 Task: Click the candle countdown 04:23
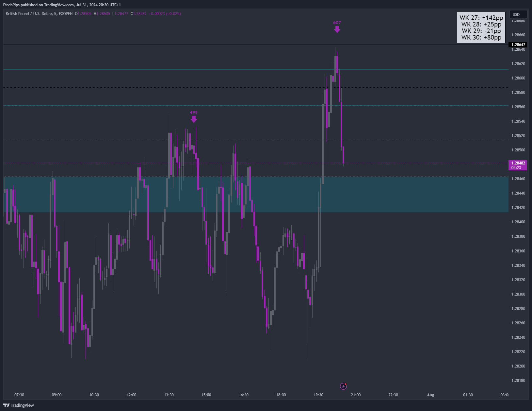(x=516, y=168)
